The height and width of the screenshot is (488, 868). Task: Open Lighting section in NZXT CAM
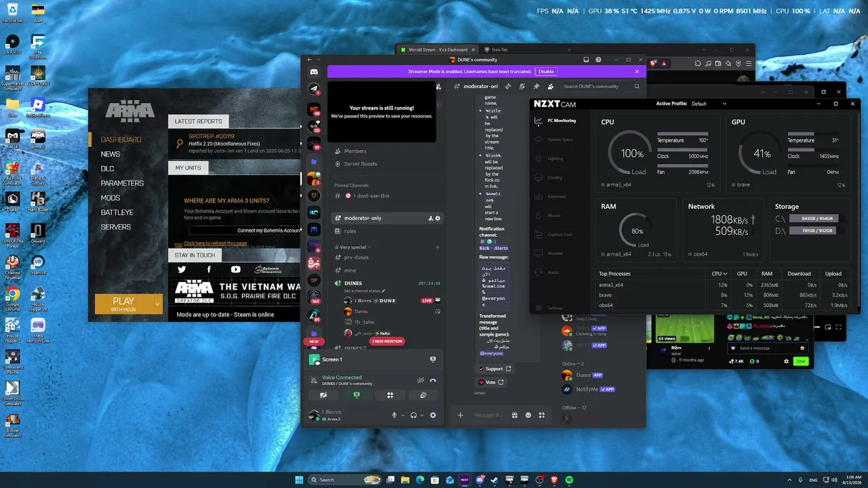coord(549,159)
